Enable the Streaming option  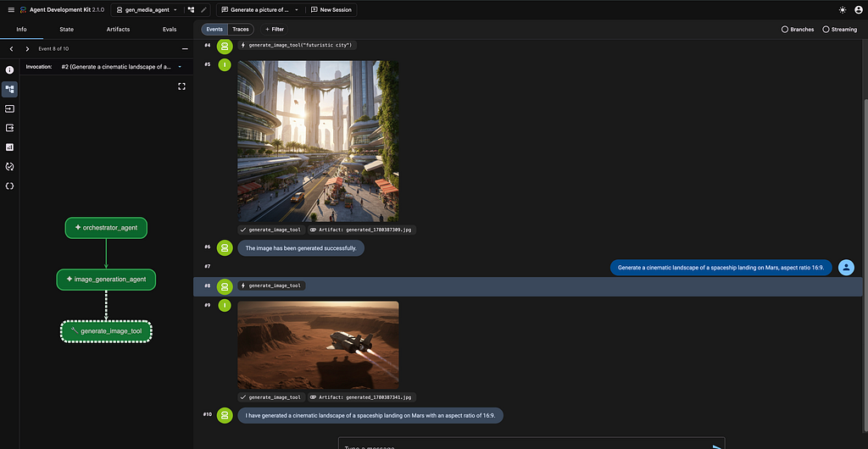[840, 30]
